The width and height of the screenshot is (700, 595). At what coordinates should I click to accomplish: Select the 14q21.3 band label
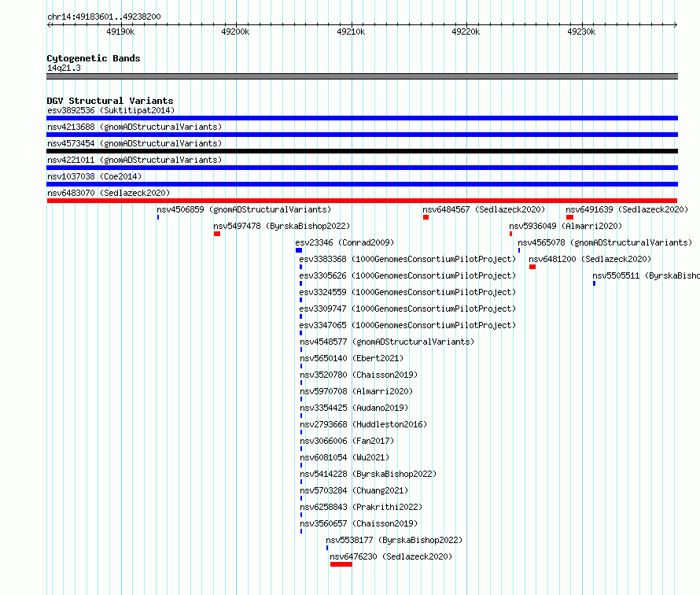pos(64,68)
